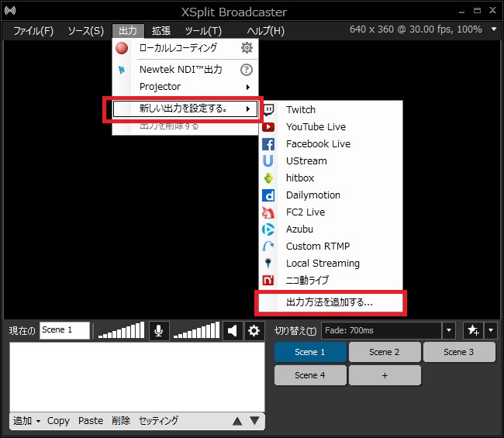Click the 出力 menu
Viewport: 504px width, 438px height.
point(128,31)
